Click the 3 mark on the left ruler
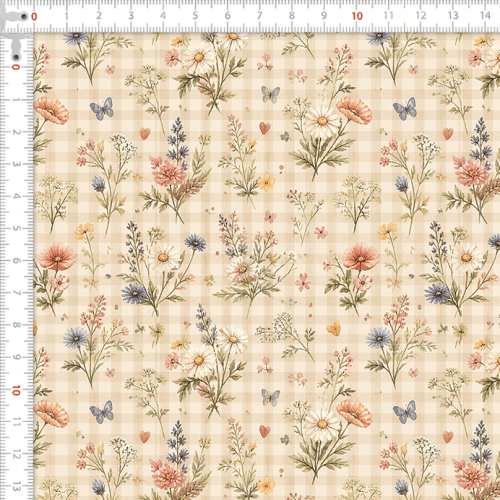This screenshot has height=500, width=500. click(x=16, y=164)
